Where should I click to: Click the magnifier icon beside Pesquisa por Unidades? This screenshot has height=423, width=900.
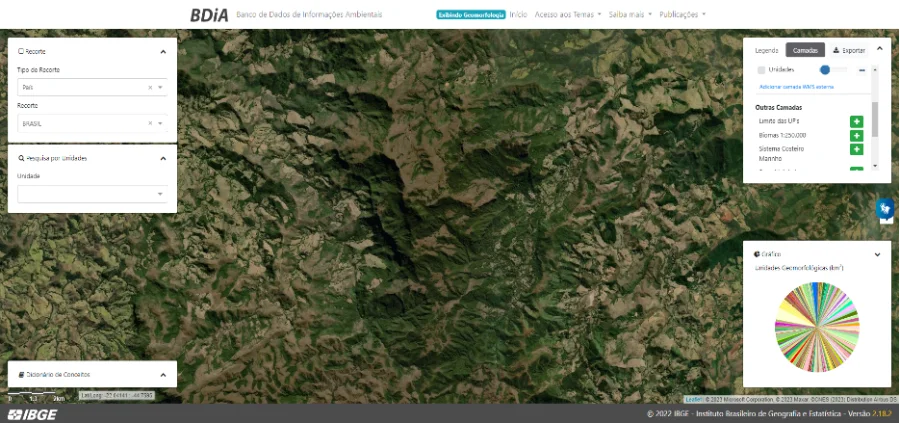[x=21, y=158]
